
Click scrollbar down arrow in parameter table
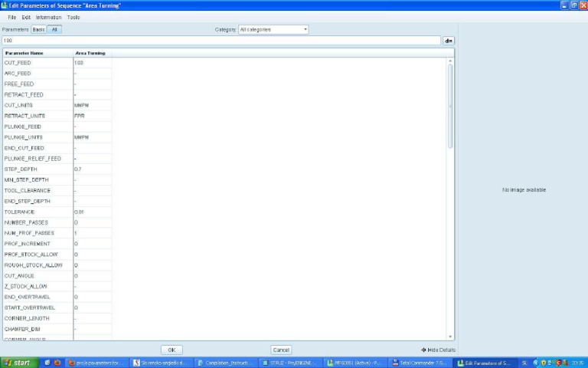click(x=450, y=337)
